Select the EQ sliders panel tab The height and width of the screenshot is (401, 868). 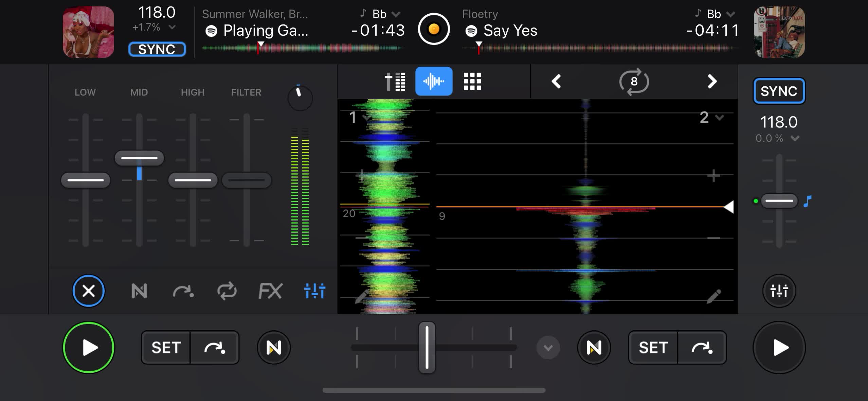tap(315, 291)
